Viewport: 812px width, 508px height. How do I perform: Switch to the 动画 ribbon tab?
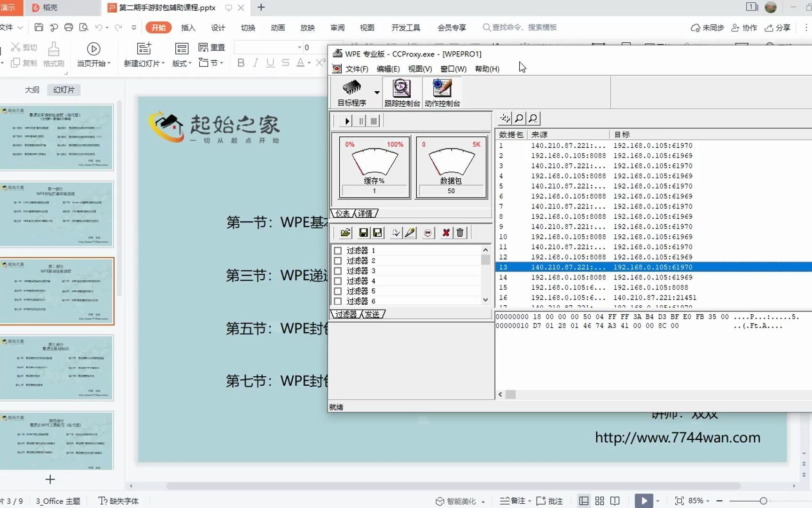[278, 28]
